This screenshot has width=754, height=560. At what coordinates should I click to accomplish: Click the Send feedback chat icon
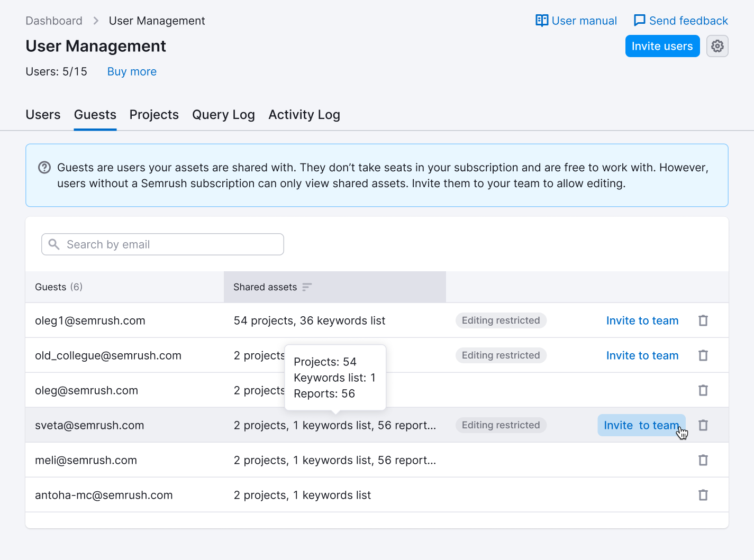click(x=639, y=21)
